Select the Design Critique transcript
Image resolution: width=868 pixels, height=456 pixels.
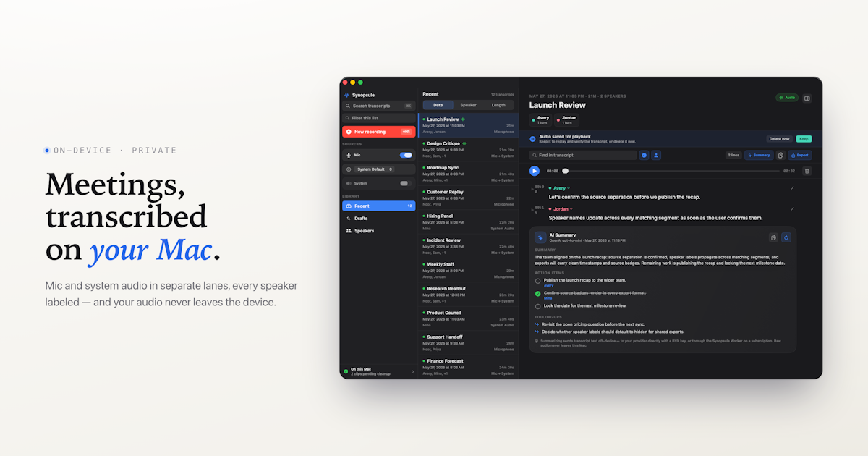[468, 149]
